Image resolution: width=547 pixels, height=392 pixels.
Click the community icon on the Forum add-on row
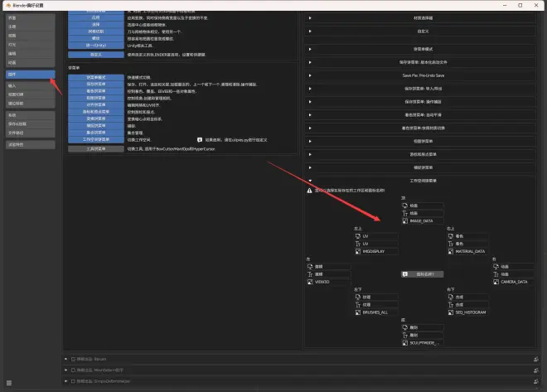point(536,359)
